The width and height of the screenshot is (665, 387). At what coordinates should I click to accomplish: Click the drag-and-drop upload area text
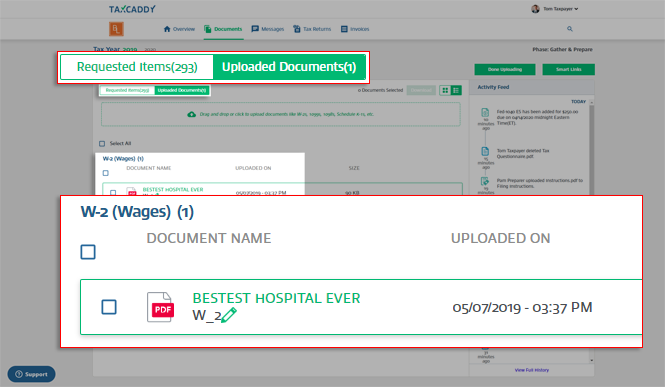(x=287, y=114)
